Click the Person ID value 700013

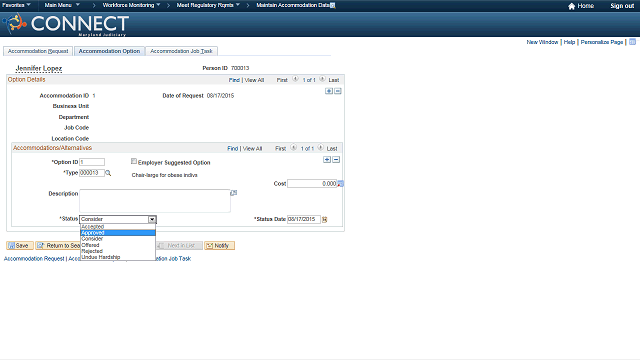(240, 68)
